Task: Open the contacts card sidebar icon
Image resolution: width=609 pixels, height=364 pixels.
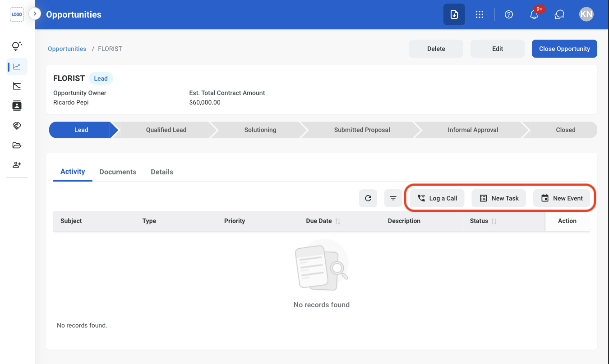Action: 17,106
